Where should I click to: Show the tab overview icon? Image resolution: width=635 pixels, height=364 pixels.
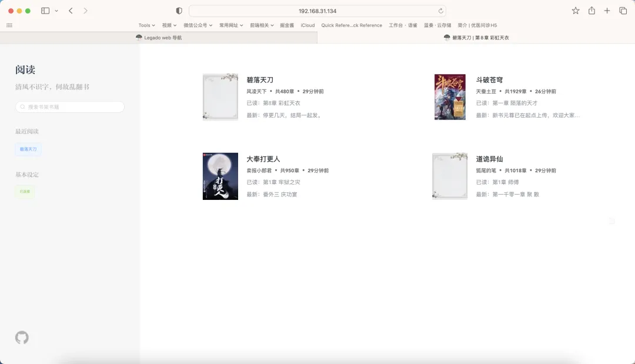tap(623, 11)
